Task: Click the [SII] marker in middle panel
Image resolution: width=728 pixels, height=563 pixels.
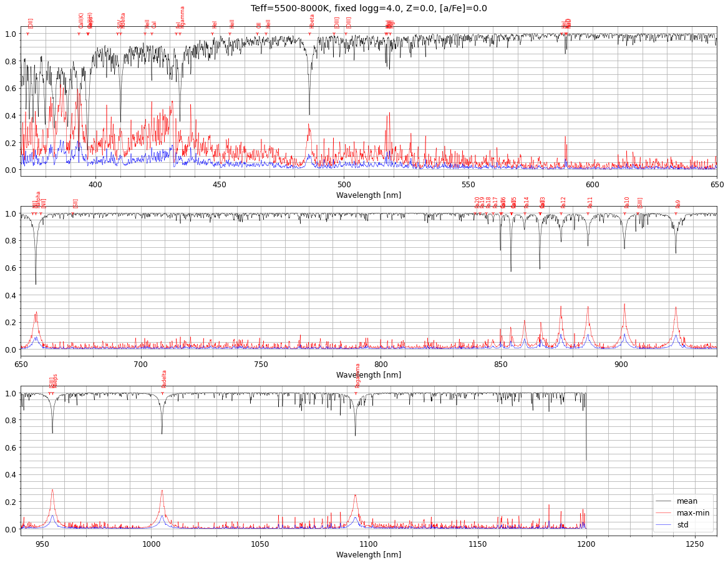Action: [x=73, y=213]
